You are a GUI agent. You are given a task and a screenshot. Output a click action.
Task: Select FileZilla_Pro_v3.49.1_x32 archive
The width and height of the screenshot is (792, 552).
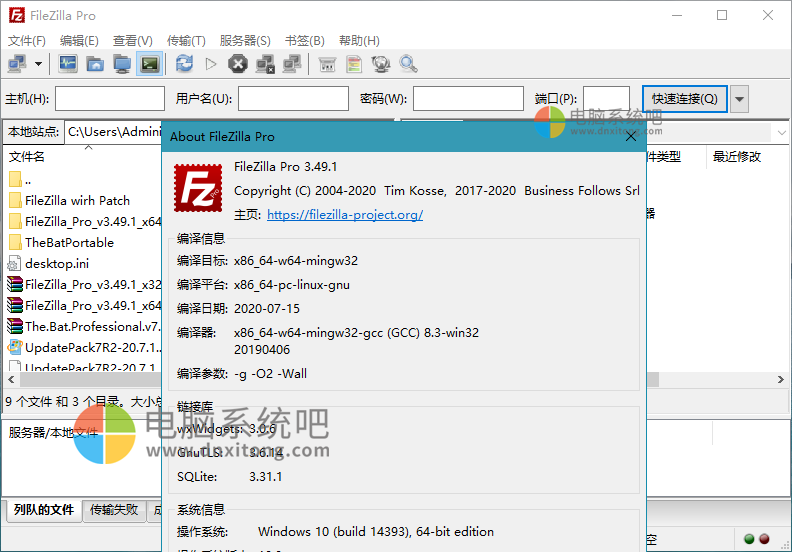tap(84, 285)
